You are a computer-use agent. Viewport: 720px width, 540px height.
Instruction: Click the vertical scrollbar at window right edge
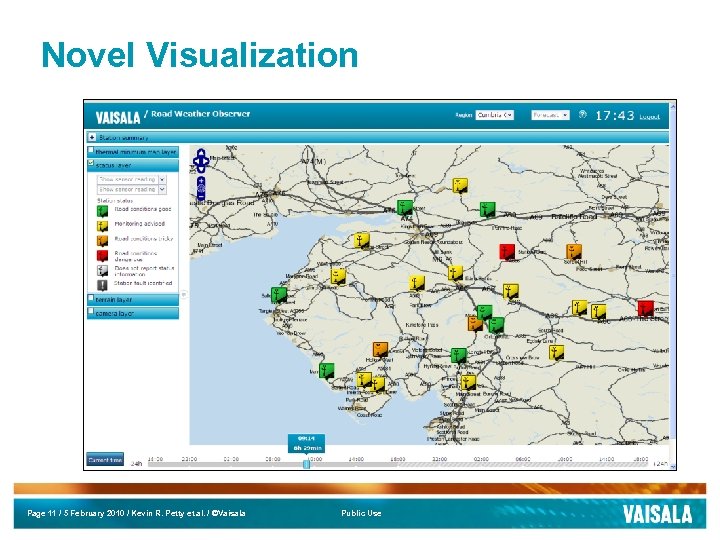pos(673,285)
